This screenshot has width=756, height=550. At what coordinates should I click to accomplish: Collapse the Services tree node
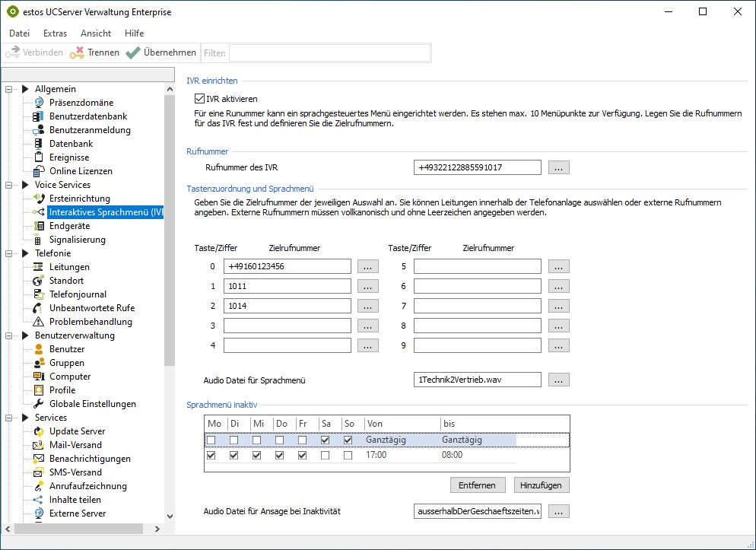[x=8, y=418]
